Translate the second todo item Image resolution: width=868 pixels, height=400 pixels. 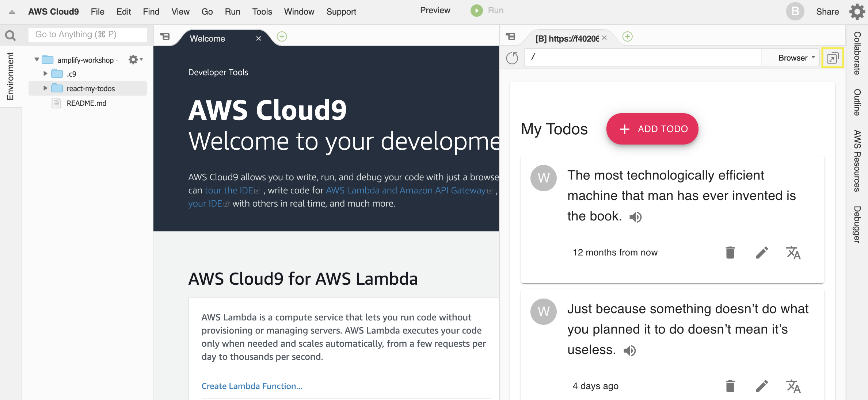point(793,386)
